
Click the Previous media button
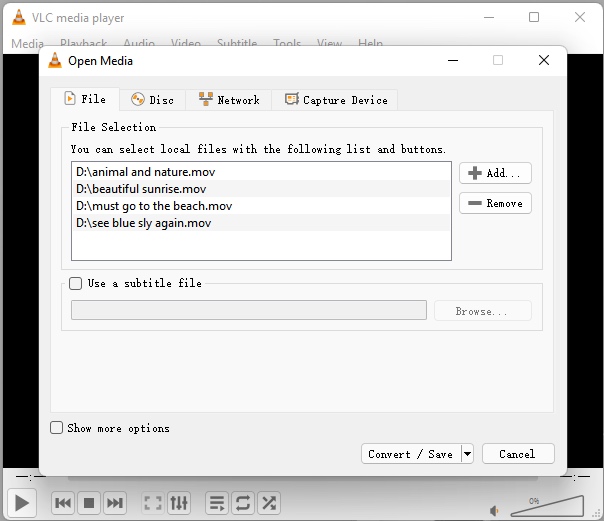(63, 503)
